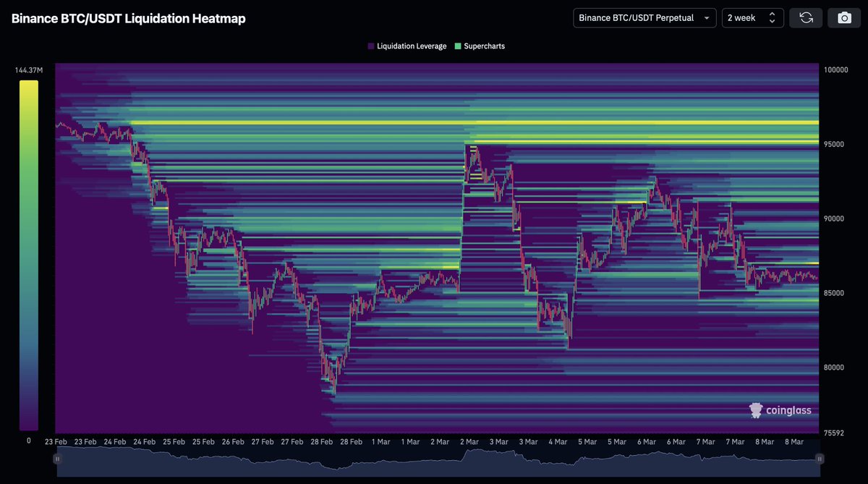Toggle the Liquidation Leverage legend entry
The width and height of the screenshot is (868, 484).
[x=407, y=46]
